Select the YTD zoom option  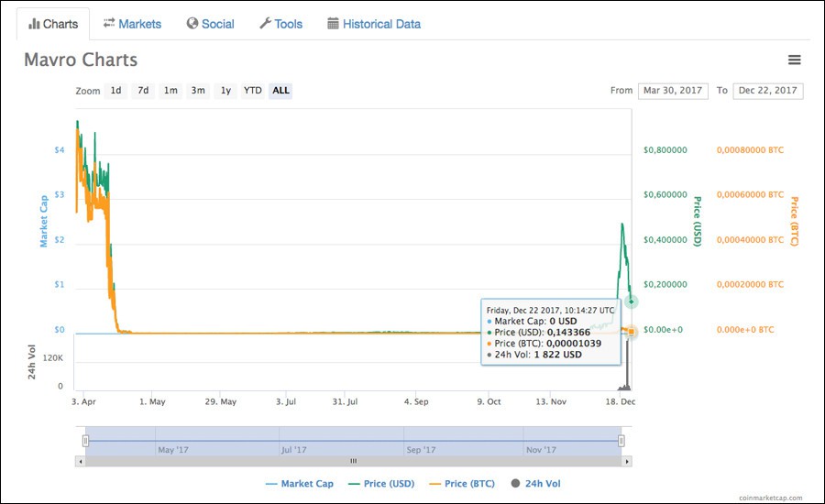(253, 91)
